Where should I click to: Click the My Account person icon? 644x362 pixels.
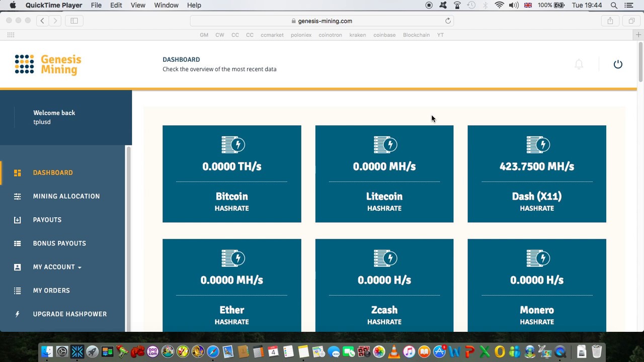click(18, 267)
